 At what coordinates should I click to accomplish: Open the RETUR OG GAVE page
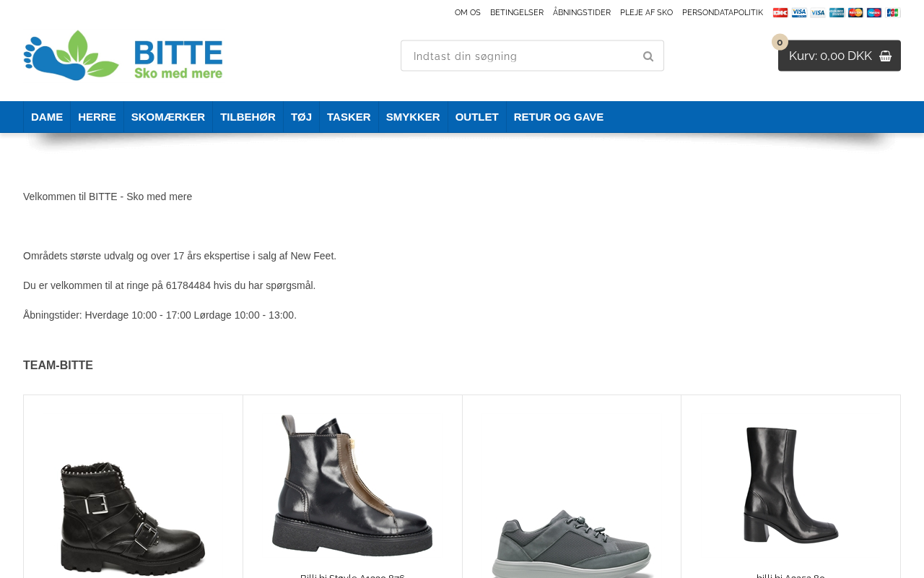559,117
